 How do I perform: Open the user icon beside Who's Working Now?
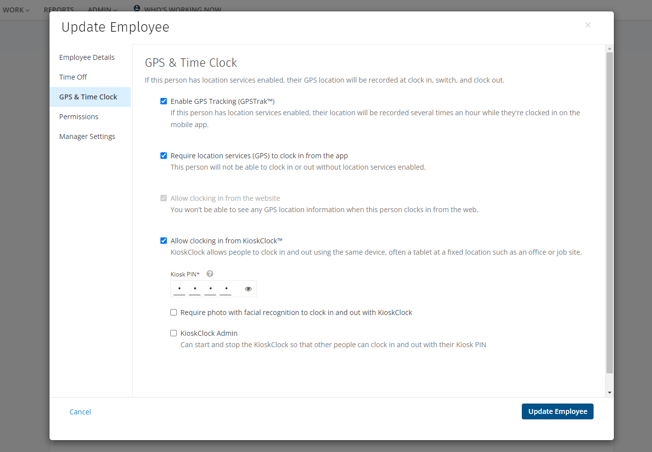137,8
